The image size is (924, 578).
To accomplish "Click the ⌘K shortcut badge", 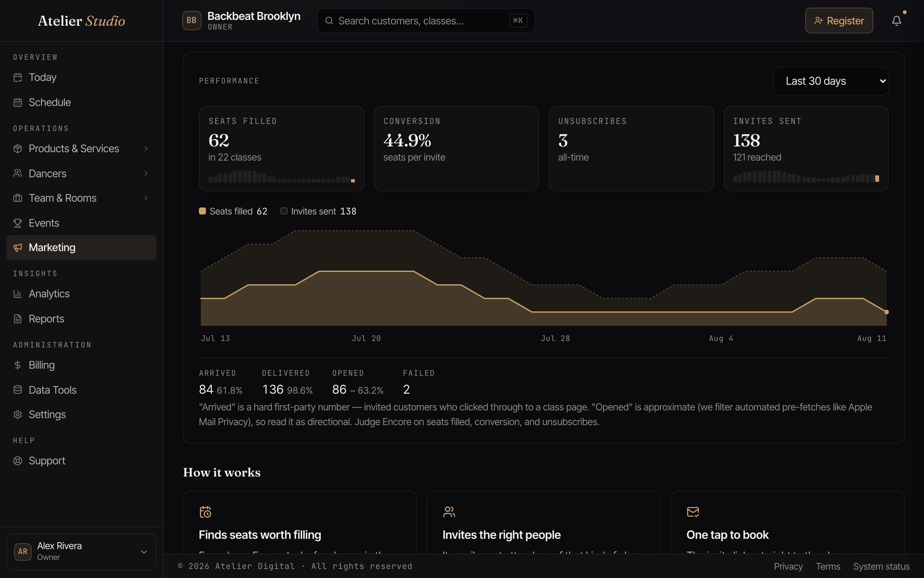I will pos(518,21).
